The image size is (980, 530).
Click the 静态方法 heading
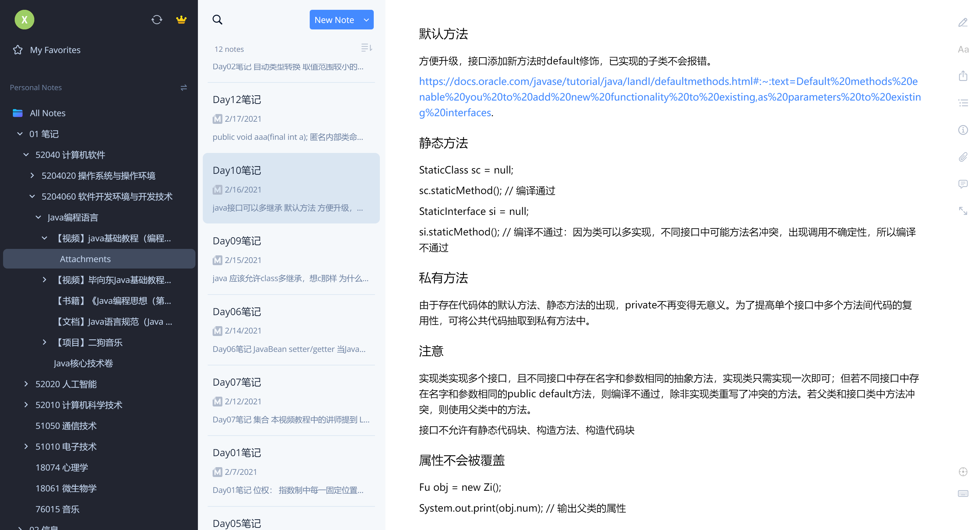(x=443, y=143)
